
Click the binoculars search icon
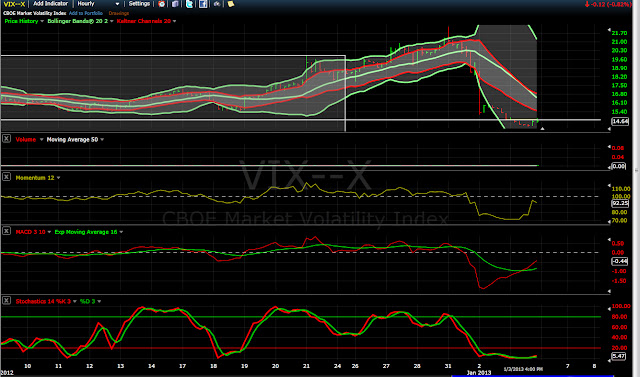pos(217,4)
